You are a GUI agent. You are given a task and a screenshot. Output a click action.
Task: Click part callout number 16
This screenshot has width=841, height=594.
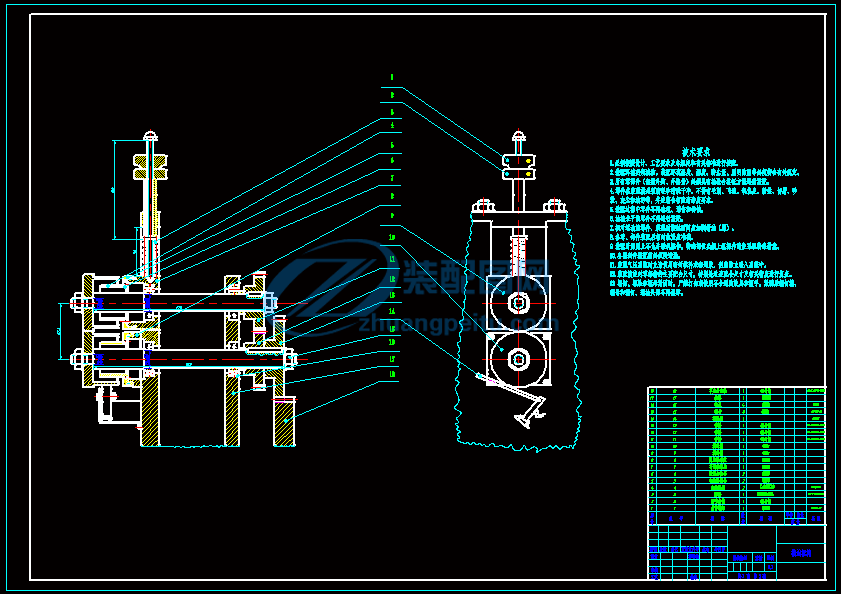(x=392, y=342)
